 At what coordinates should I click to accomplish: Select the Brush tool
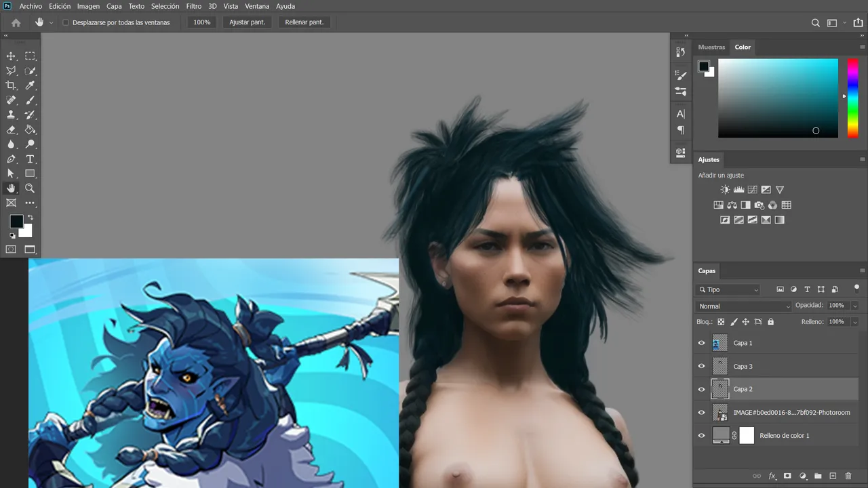pos(30,100)
